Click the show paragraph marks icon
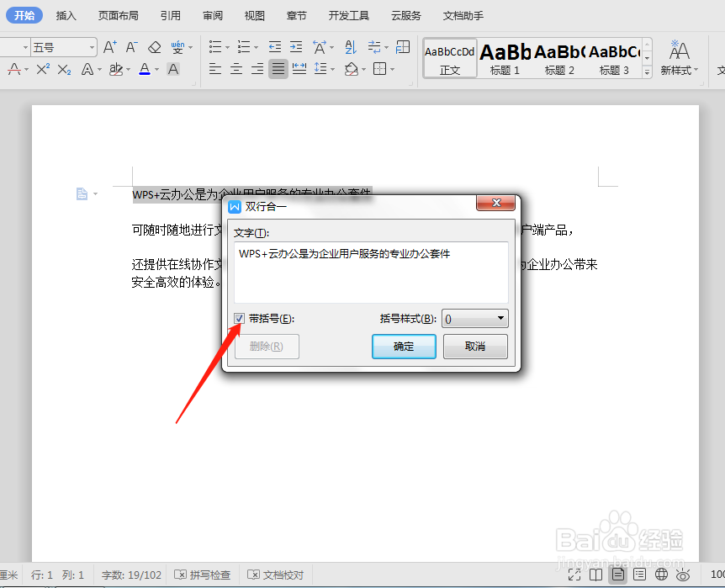This screenshot has width=725, height=588. coord(374,47)
